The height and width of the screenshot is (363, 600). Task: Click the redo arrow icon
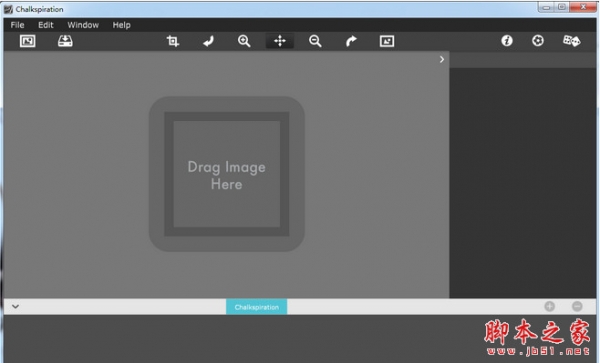[351, 41]
